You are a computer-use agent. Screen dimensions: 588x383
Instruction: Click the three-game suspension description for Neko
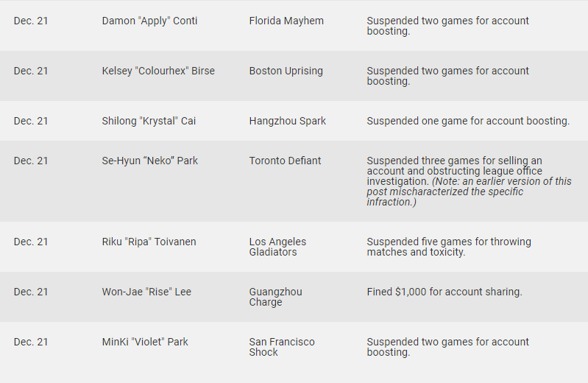pos(454,166)
